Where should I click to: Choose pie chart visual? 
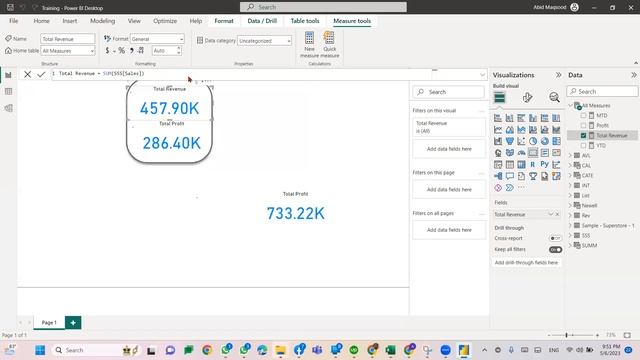[533, 141]
